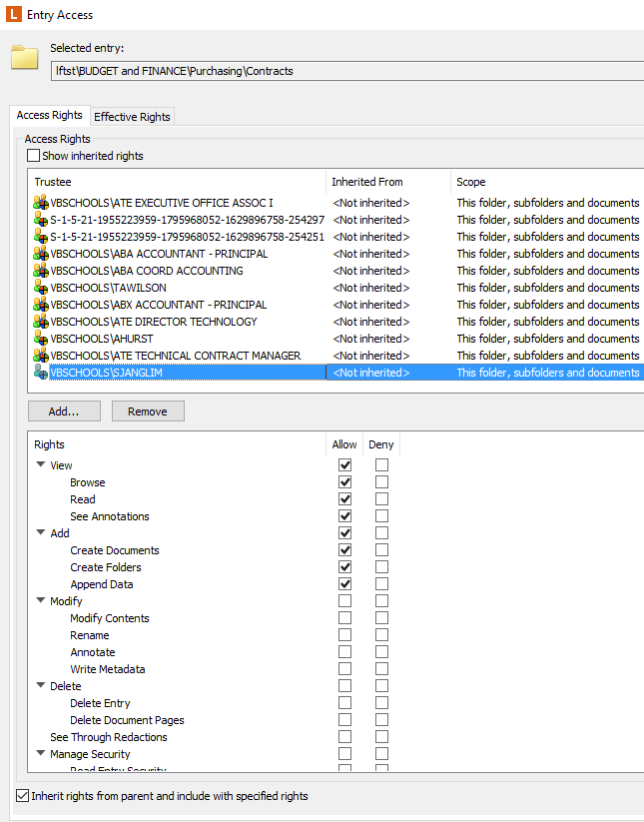Select the Create Folders right row
The width and height of the screenshot is (644, 822).
click(106, 567)
